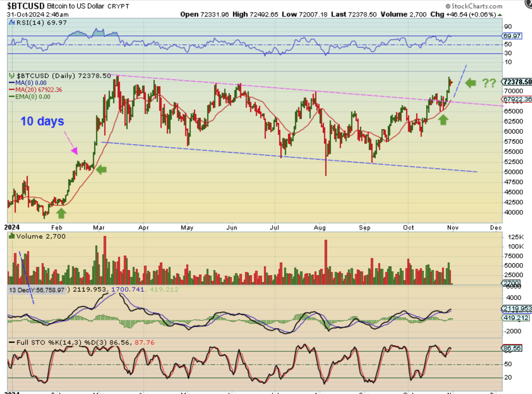
Task: Click the green left arrow beside the question marks
Action: (x=470, y=83)
